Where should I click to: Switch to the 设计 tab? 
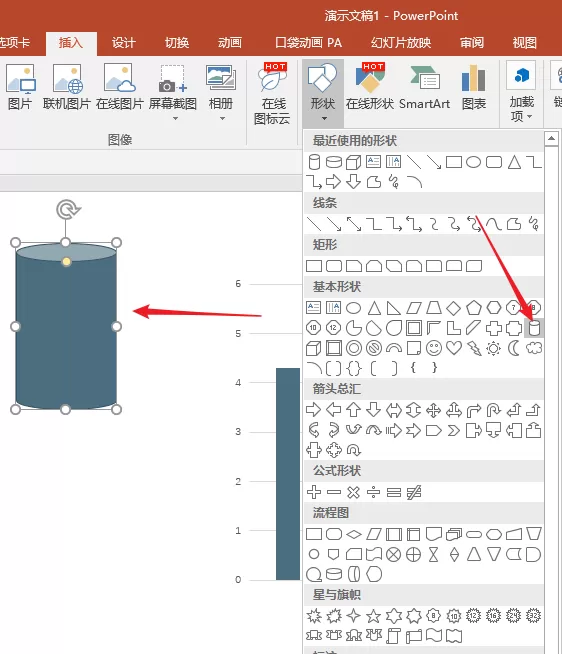click(123, 43)
